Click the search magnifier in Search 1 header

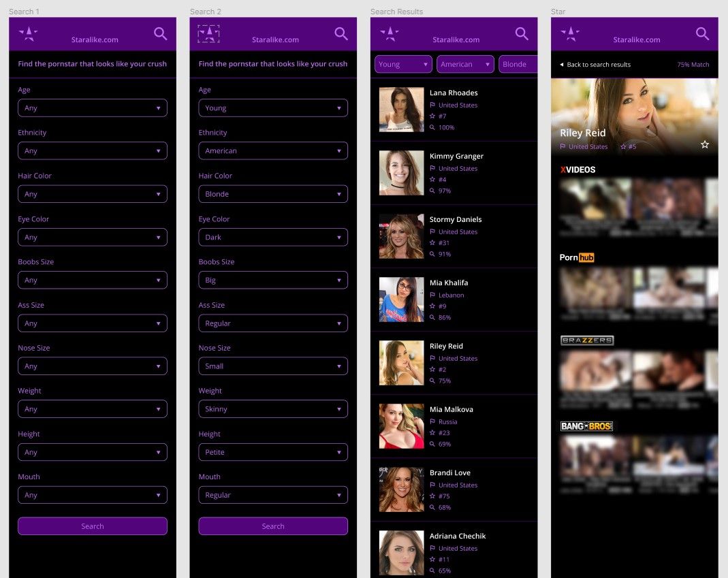[161, 33]
